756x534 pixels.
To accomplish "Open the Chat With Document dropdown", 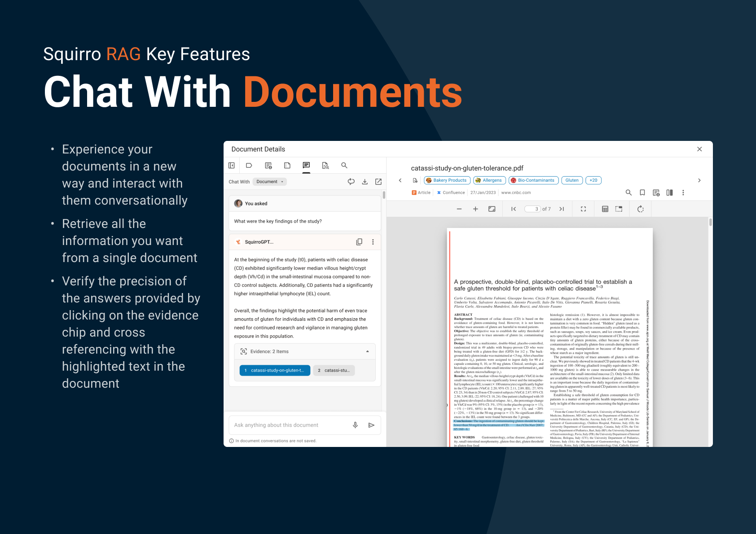I will pyautogui.click(x=269, y=182).
